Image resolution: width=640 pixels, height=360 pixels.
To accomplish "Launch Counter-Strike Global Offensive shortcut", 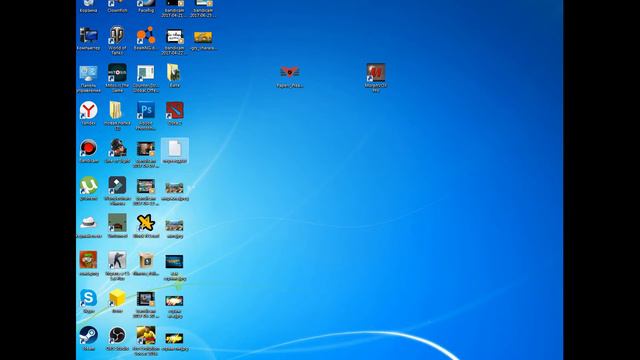I will click(146, 73).
